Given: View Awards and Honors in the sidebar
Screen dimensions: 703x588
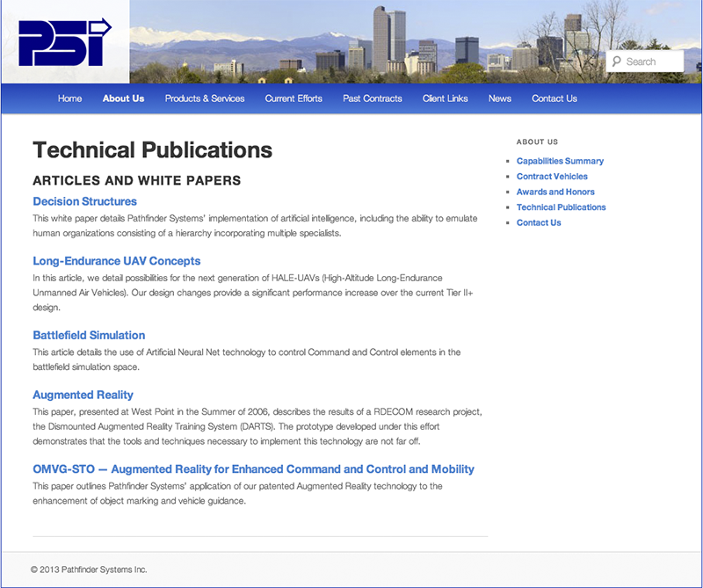Looking at the screenshot, I should [x=555, y=192].
